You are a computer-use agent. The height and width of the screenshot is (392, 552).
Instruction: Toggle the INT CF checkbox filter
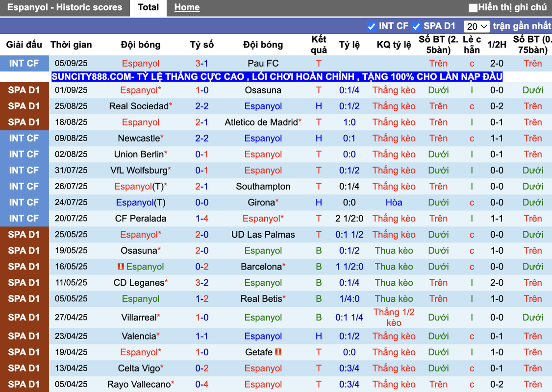point(371,26)
